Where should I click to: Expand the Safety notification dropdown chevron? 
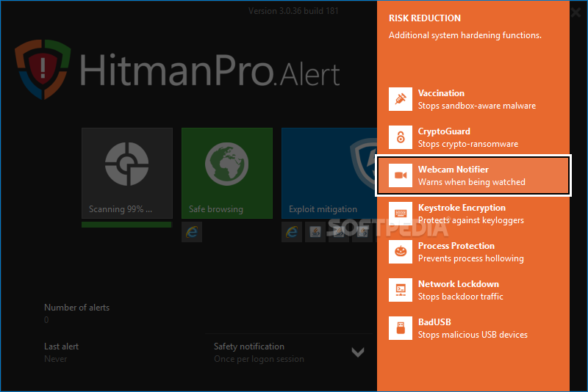[x=358, y=352]
